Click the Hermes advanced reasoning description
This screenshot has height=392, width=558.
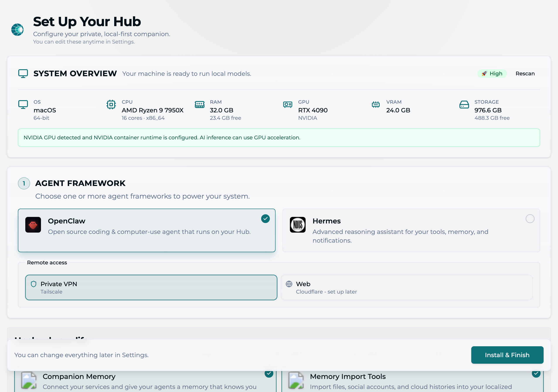point(400,236)
